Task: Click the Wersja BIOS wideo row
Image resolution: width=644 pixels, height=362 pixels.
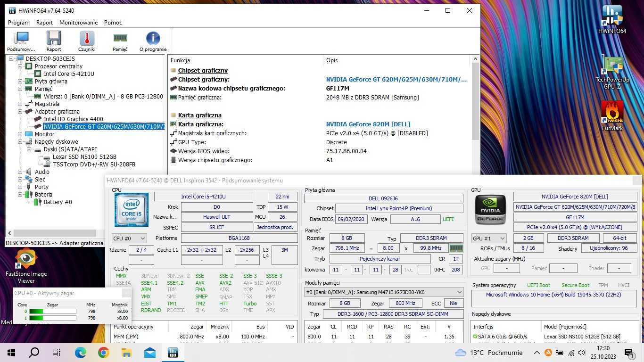Action: pos(320,151)
